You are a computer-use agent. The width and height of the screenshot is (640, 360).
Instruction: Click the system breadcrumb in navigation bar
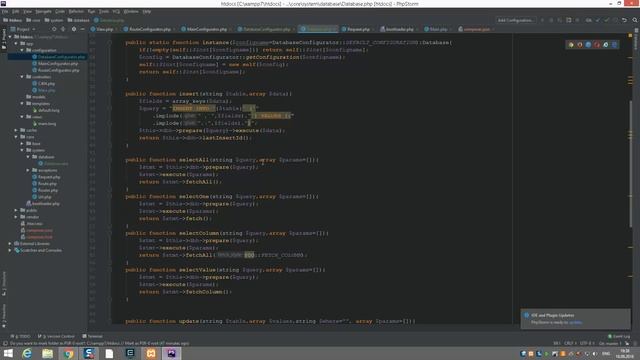54,20
